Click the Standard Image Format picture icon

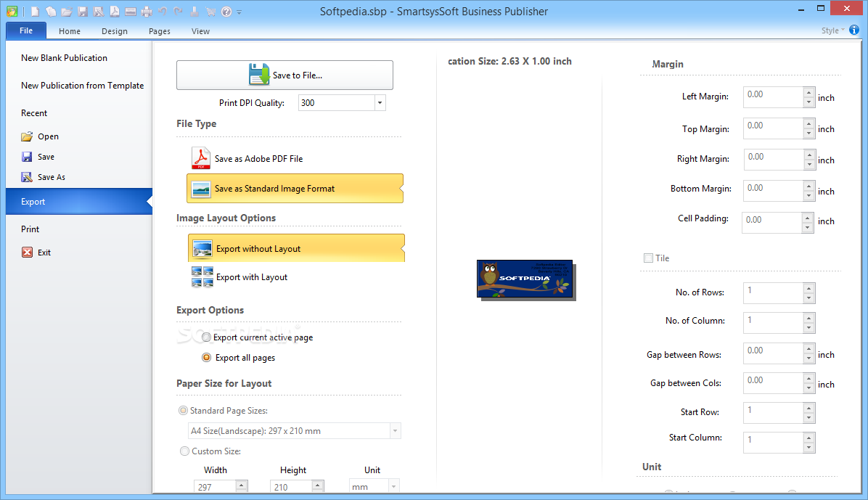coord(200,189)
